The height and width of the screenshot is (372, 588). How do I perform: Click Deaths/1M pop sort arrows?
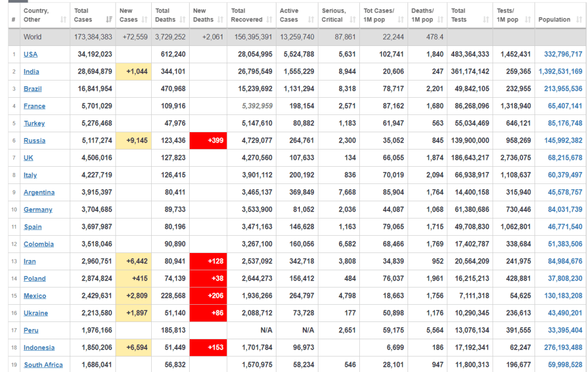tap(440, 20)
